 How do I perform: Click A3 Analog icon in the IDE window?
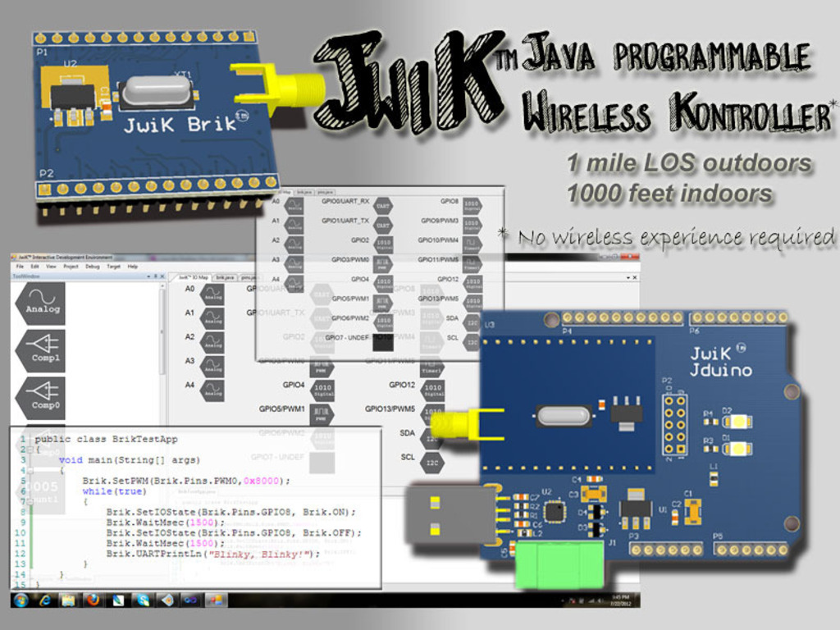[x=212, y=367]
